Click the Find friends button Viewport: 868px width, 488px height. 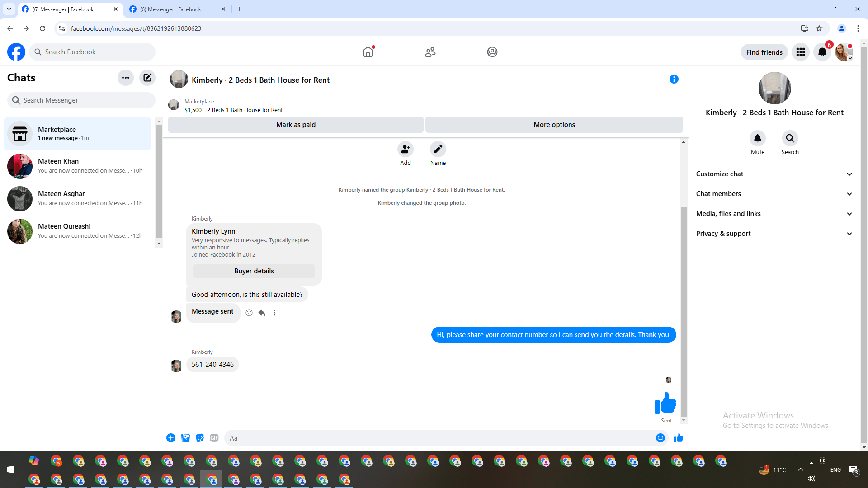tap(764, 52)
